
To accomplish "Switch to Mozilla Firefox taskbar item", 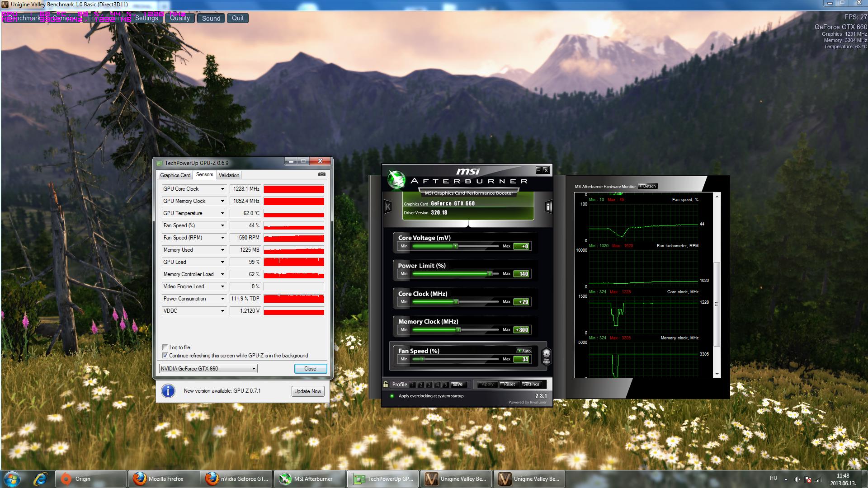I will [164, 479].
